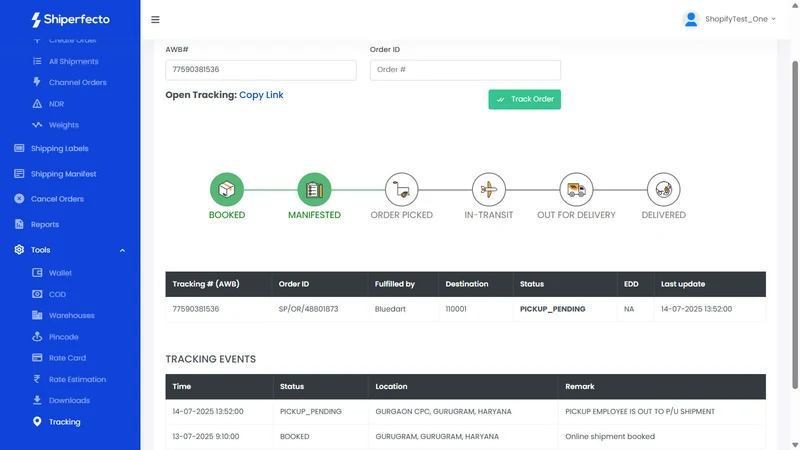Click last update 14-07-2025 13:52:00 cell
The image size is (800, 450).
pyautogui.click(x=696, y=309)
